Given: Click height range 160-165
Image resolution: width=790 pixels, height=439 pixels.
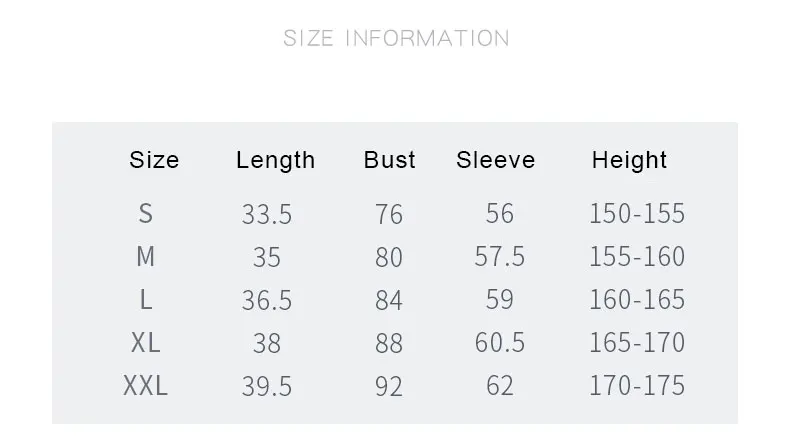Looking at the screenshot, I should (637, 299).
